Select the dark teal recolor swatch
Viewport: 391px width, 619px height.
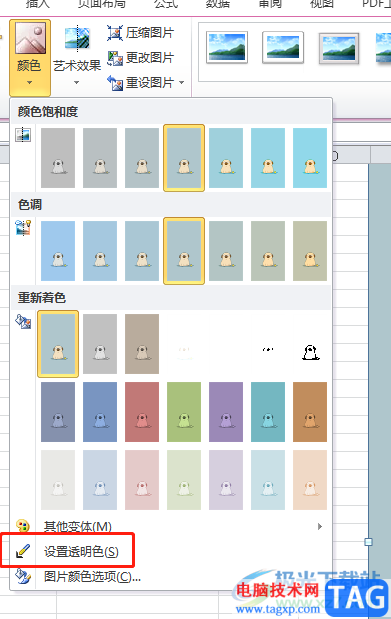[268, 412]
